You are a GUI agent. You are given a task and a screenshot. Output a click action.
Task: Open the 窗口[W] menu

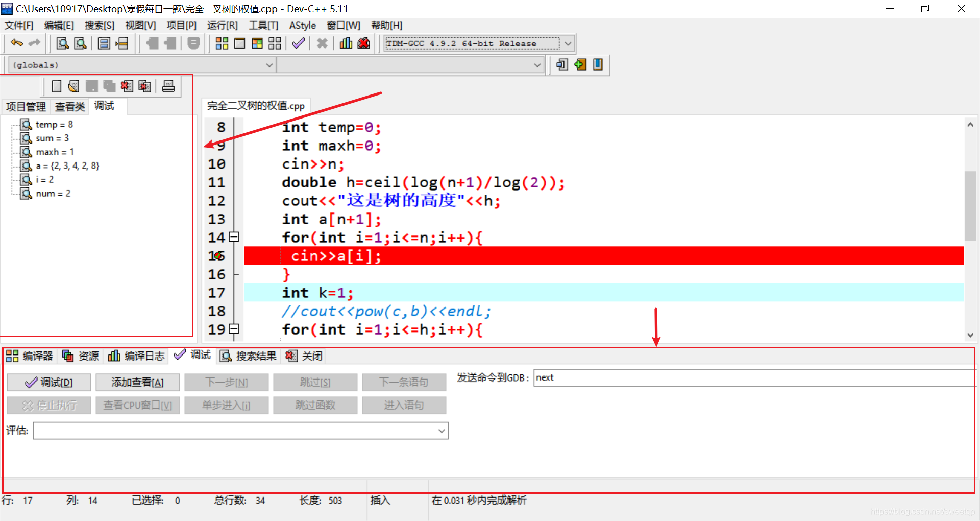click(x=344, y=25)
